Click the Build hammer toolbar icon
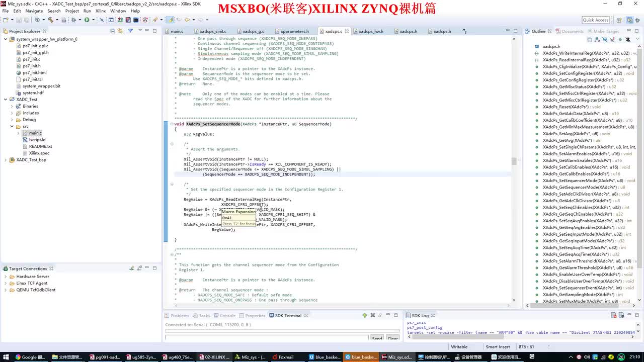The width and height of the screenshot is (644, 362). (x=51, y=20)
